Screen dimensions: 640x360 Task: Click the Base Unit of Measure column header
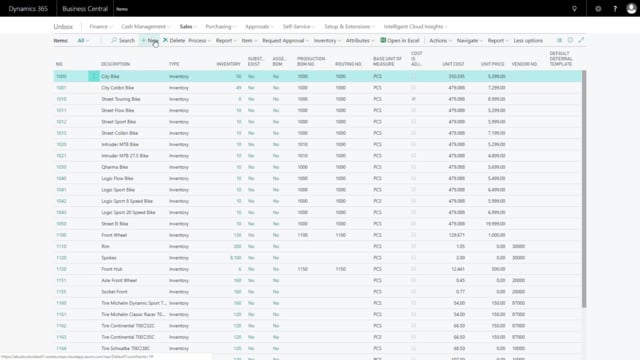(387, 61)
